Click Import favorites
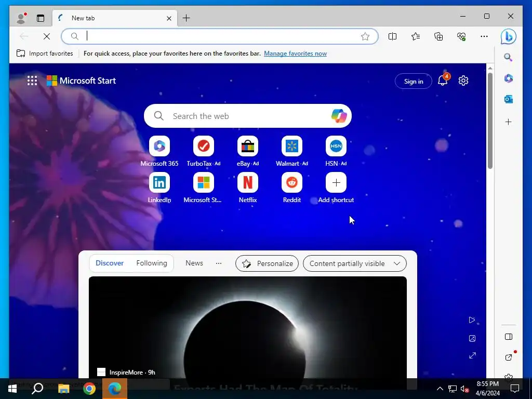 click(45, 54)
